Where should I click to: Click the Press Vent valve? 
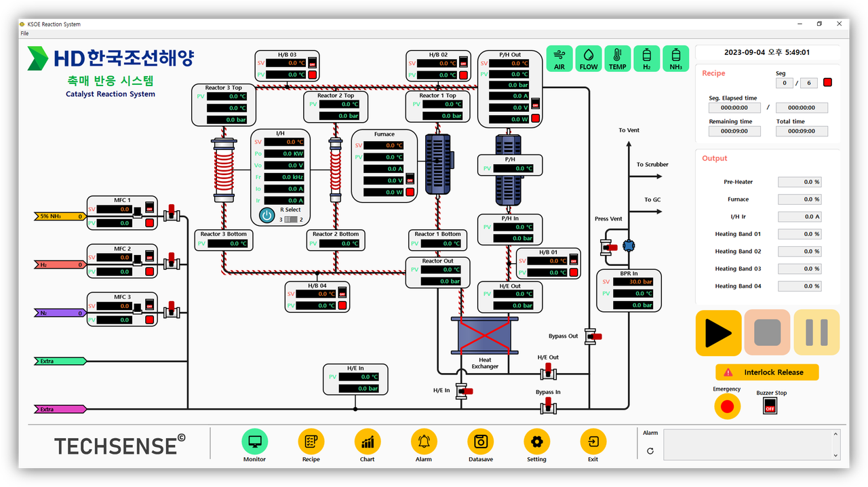(607, 247)
